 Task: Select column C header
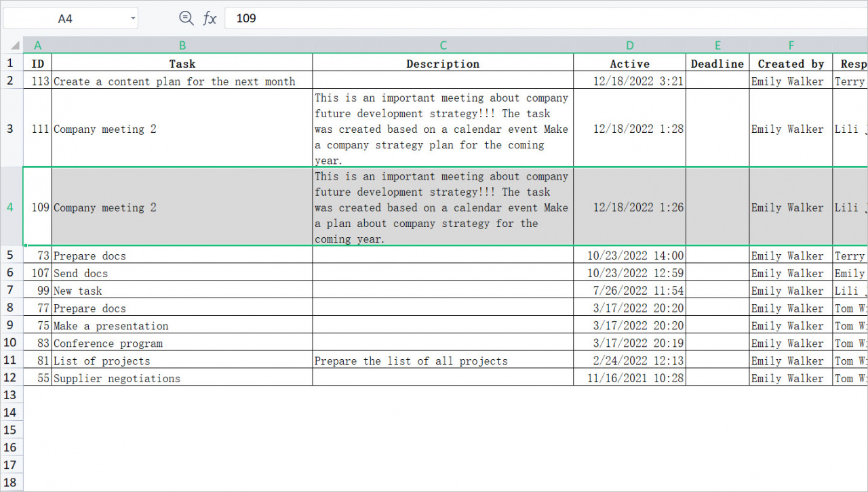pos(443,45)
